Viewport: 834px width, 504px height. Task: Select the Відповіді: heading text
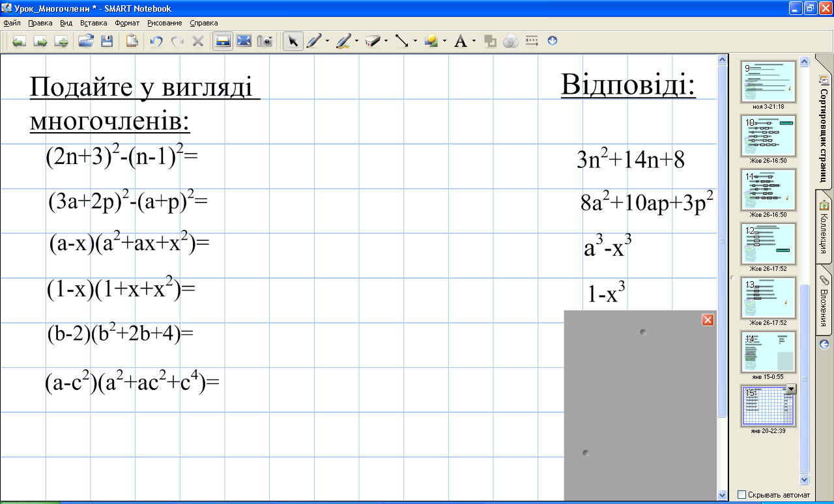coord(629,85)
